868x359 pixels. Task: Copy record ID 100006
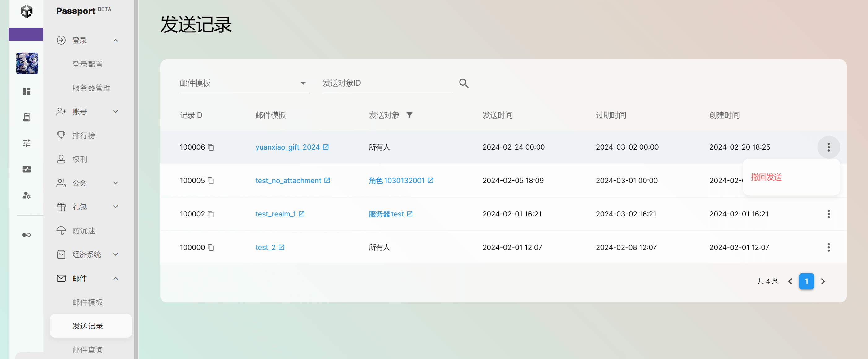pos(211,147)
